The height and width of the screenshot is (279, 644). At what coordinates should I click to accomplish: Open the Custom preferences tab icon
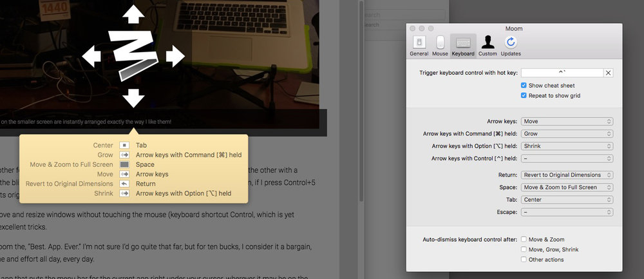pos(488,42)
